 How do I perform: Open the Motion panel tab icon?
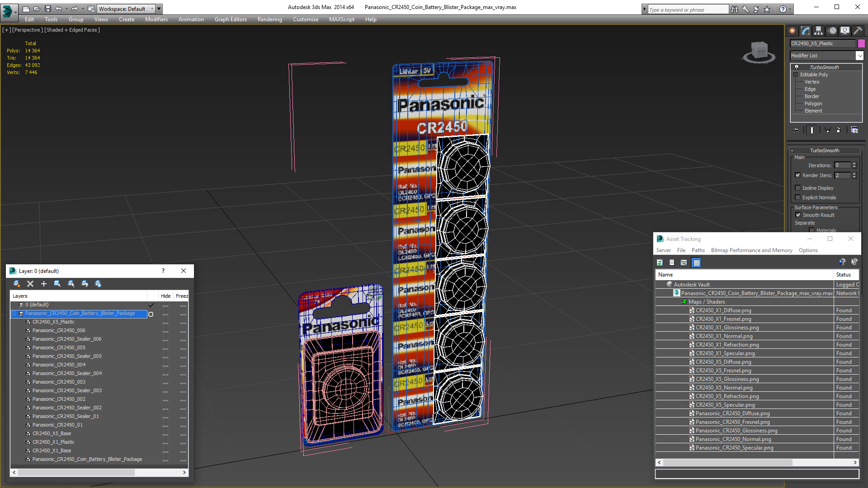(x=832, y=31)
